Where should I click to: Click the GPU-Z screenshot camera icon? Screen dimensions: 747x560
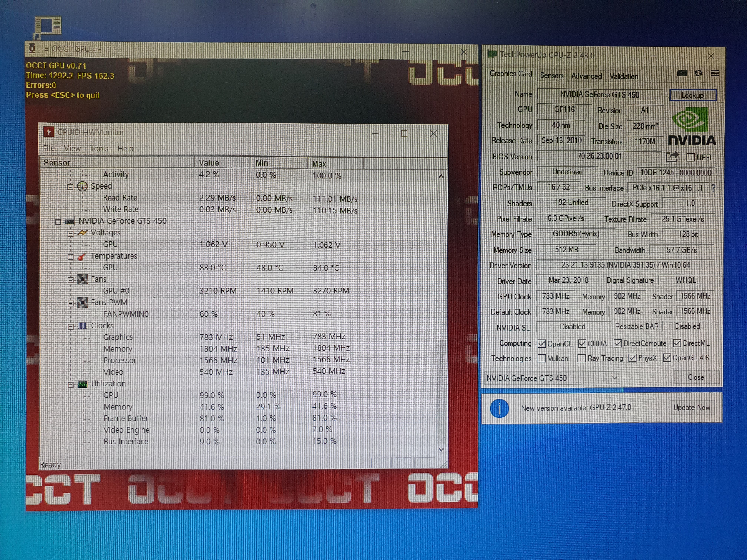point(682,73)
